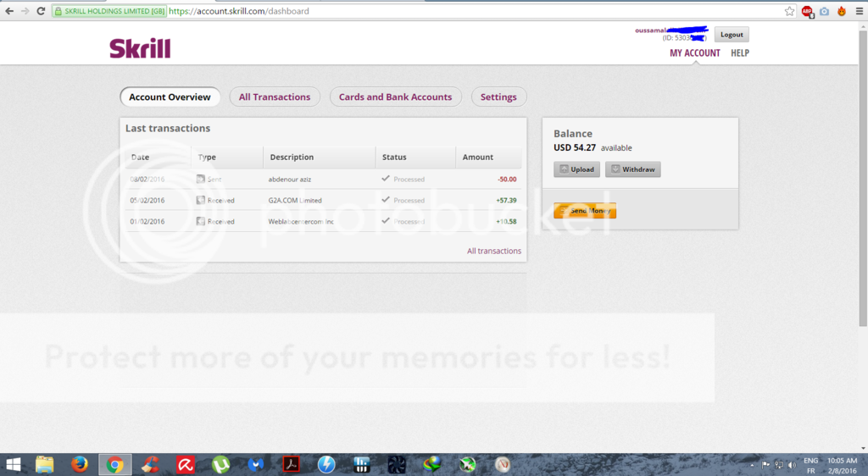Open the Adblock Plus extension icon
Screen dimensions: 868x476
coord(807,11)
